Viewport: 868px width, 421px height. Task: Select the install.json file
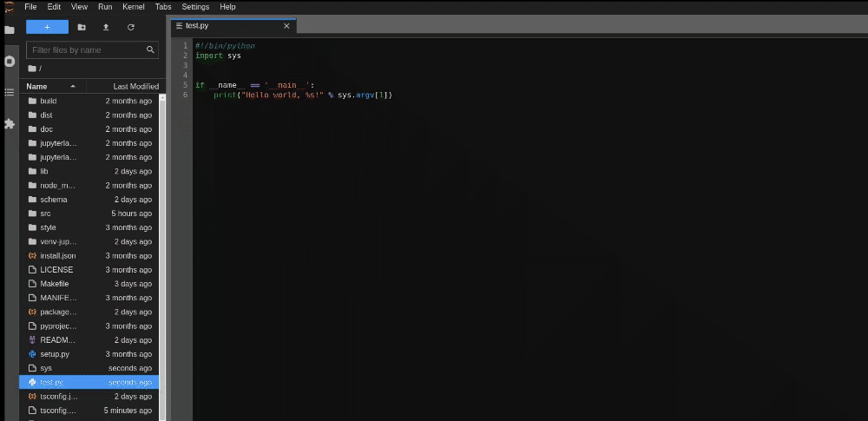[x=89, y=256]
